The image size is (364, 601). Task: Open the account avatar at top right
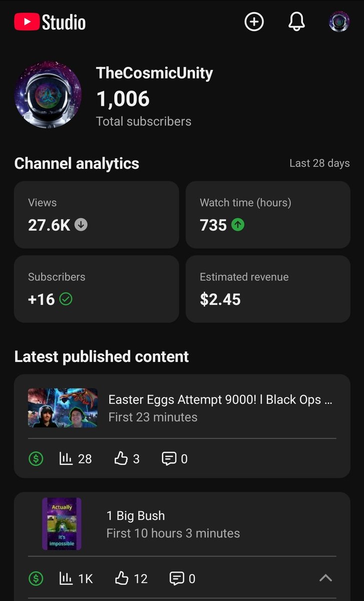click(339, 22)
